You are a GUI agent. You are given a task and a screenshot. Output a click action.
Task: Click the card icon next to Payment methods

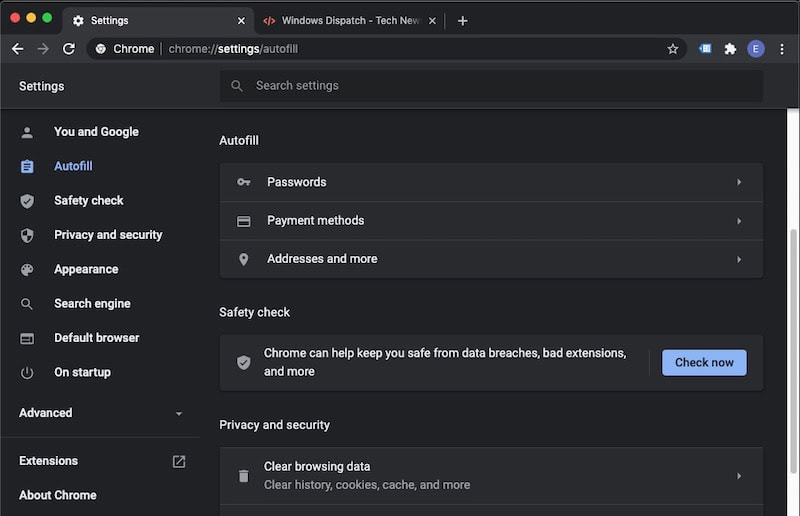pyautogui.click(x=243, y=221)
